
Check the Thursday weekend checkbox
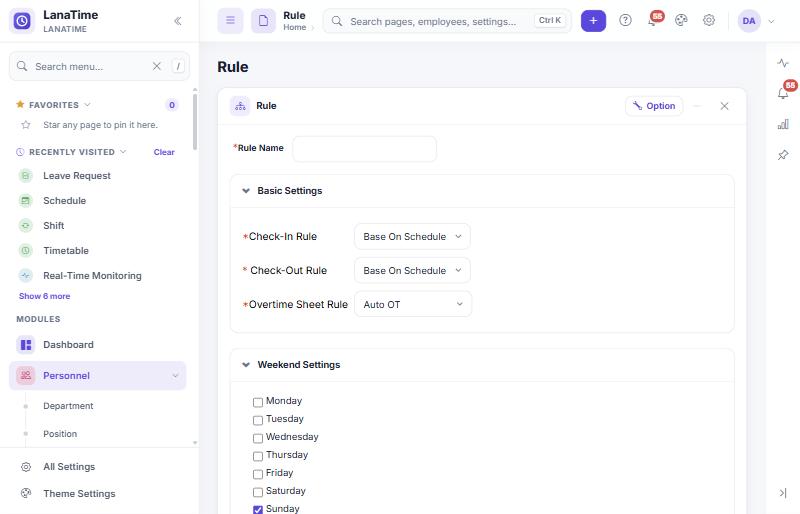coord(258,456)
